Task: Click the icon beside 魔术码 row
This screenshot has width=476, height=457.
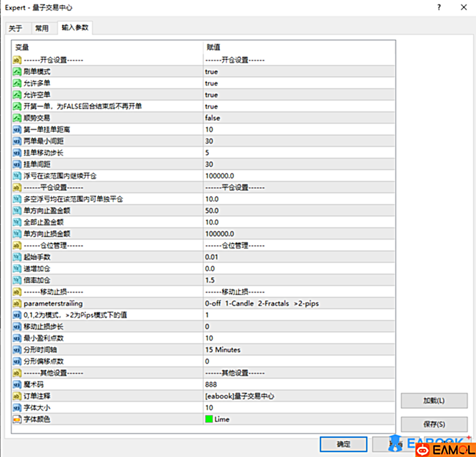Action: pos(17,384)
